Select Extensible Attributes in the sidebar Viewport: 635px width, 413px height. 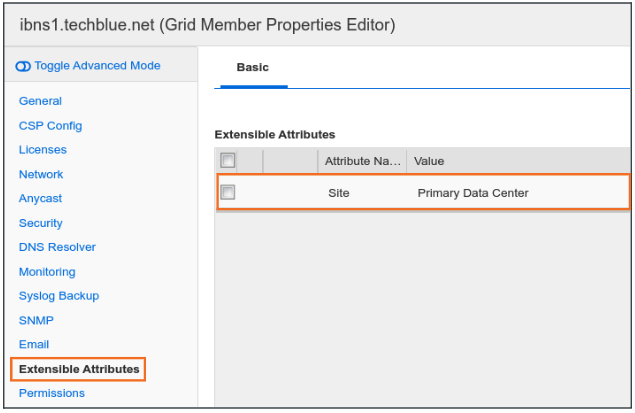[79, 369]
